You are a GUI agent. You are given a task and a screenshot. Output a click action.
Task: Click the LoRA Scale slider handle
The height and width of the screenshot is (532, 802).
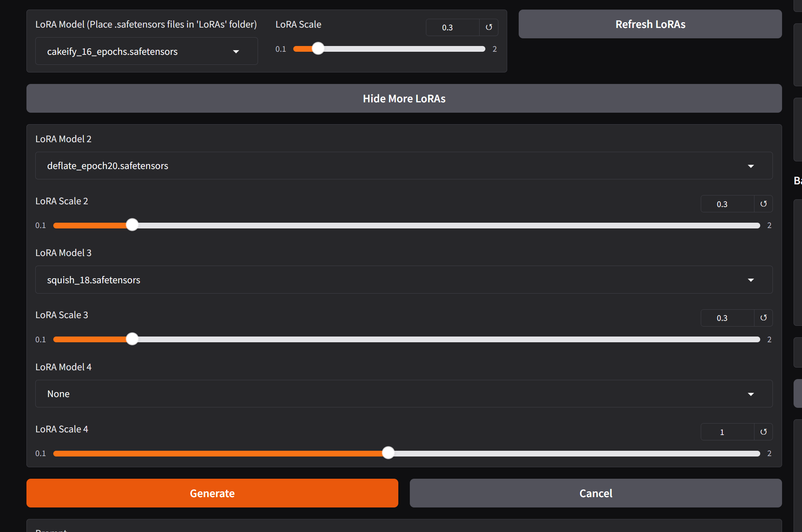pos(318,49)
